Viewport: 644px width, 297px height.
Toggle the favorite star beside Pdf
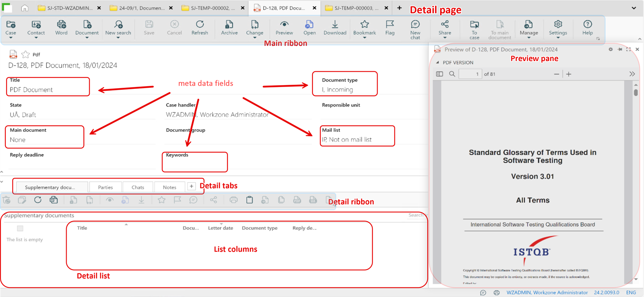(x=26, y=54)
